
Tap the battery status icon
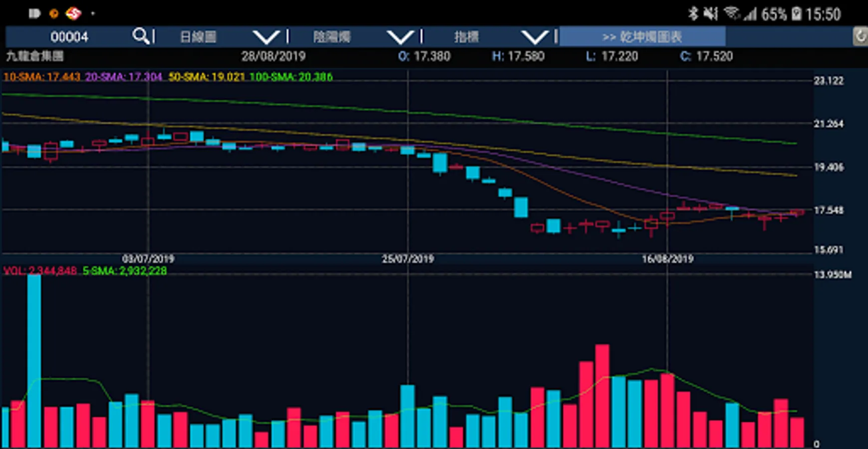tap(797, 14)
